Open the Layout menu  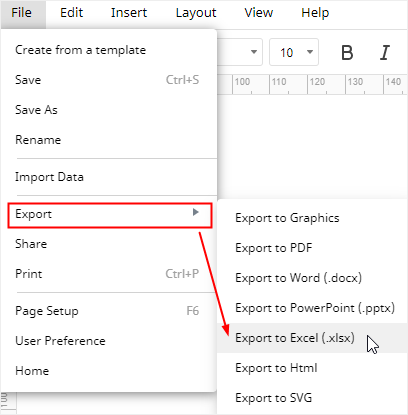point(196,13)
